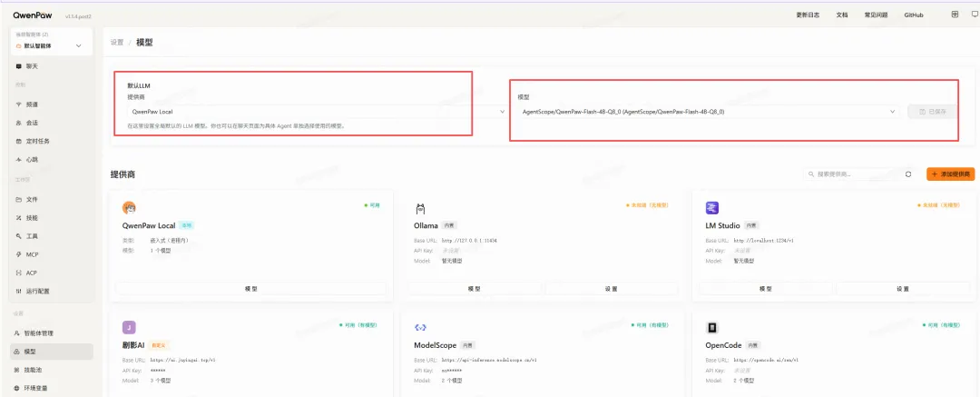
Task: Click the 智能体管理 agent management icon
Action: click(17, 333)
